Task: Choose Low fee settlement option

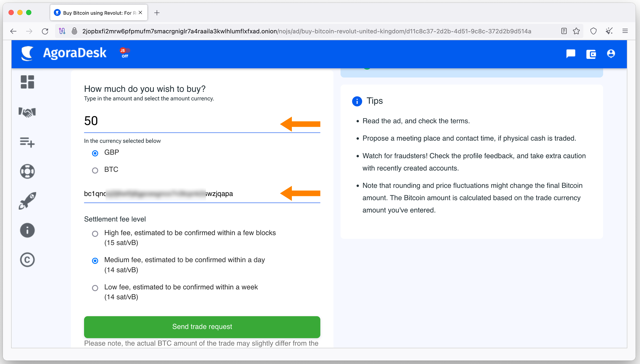Action: [95, 288]
